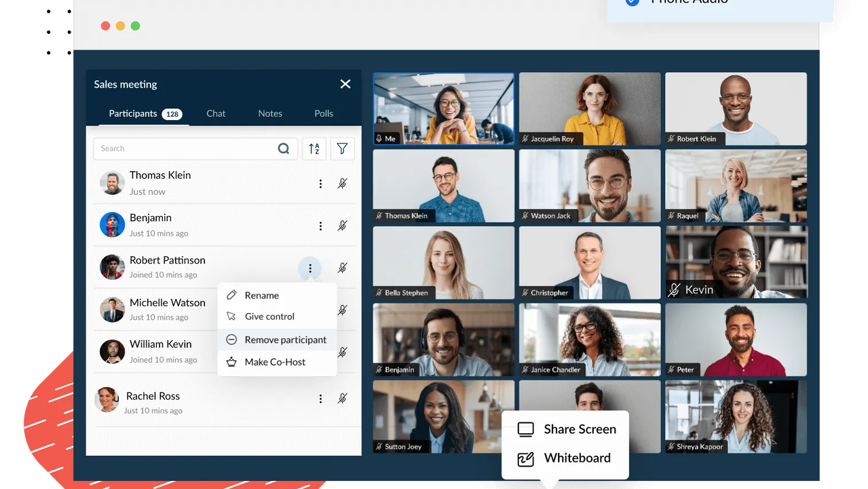868x489 pixels.
Task: Select the Me video tile
Action: coord(444,109)
